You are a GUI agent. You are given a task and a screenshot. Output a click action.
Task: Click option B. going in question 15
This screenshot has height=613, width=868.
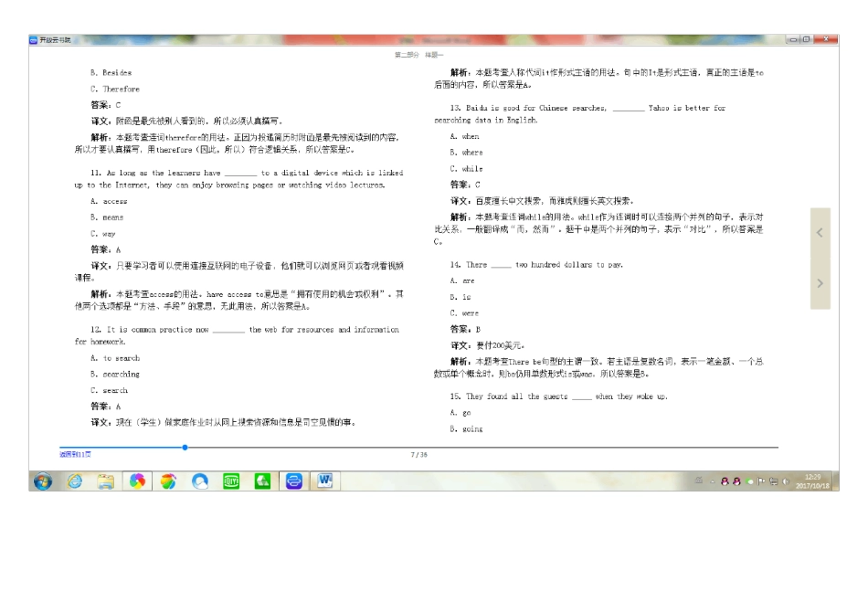click(467, 428)
